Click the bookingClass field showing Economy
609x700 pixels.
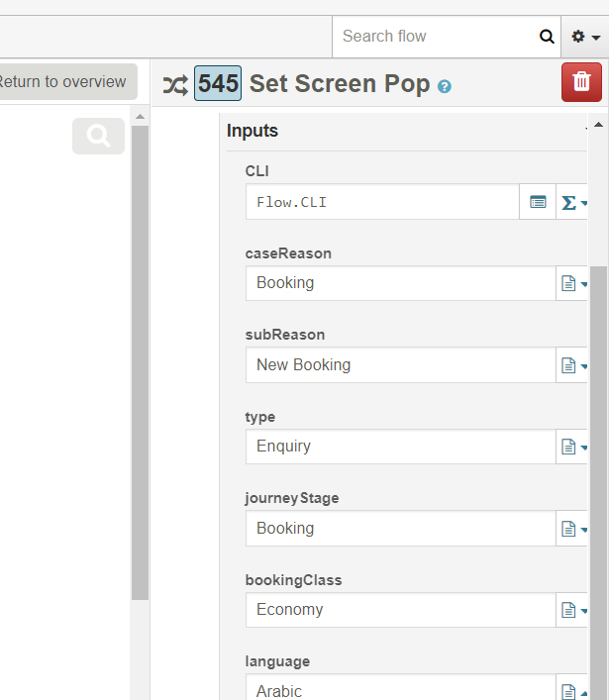click(x=400, y=610)
